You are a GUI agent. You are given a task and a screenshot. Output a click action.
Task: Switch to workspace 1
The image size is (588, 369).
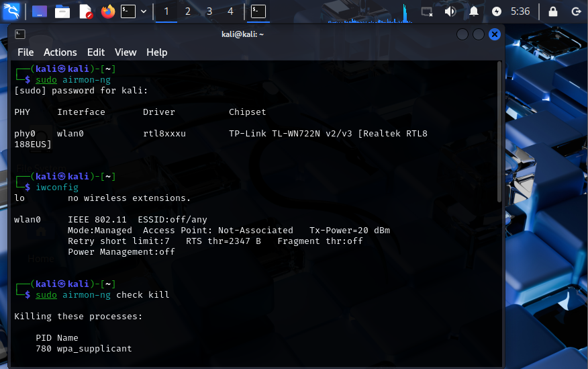click(x=166, y=11)
